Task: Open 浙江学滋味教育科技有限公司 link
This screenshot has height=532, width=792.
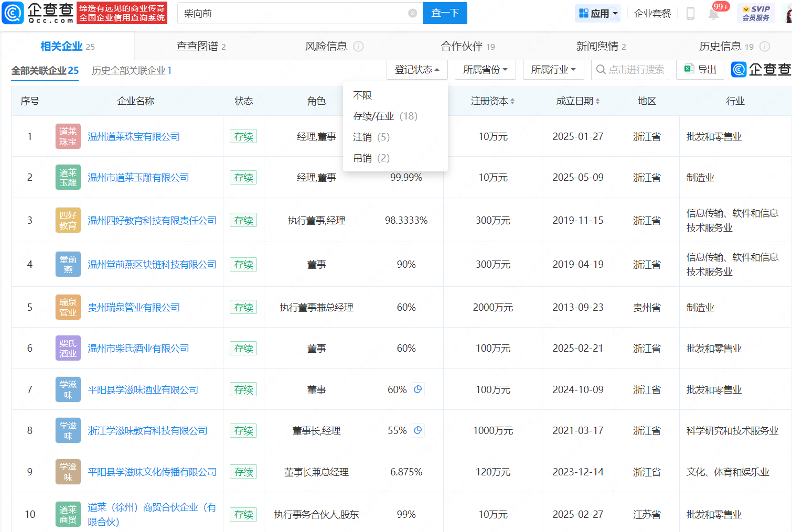Action: click(147, 430)
